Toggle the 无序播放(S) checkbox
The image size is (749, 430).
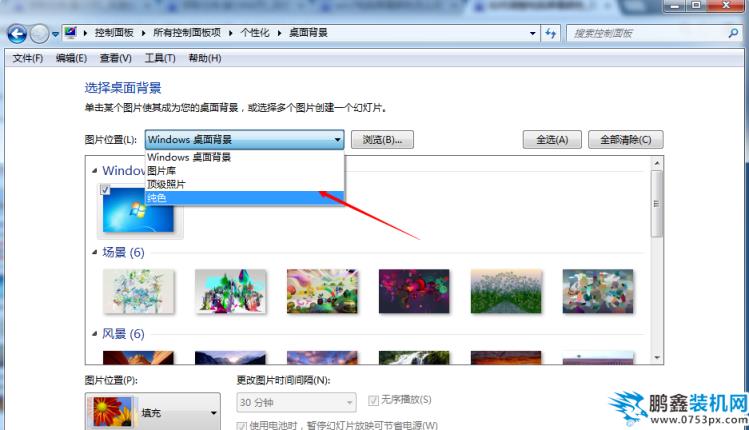373,400
